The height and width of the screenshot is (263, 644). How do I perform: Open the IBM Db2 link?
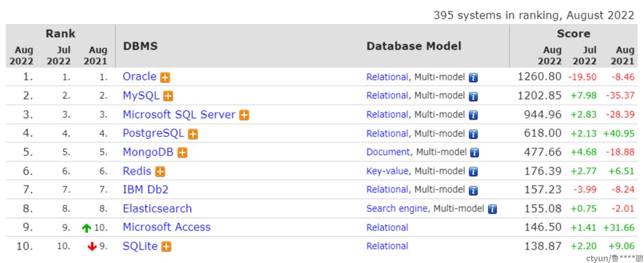click(146, 190)
